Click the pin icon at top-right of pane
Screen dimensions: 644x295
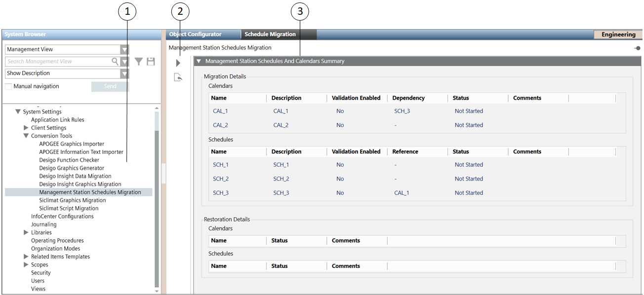coord(637,48)
